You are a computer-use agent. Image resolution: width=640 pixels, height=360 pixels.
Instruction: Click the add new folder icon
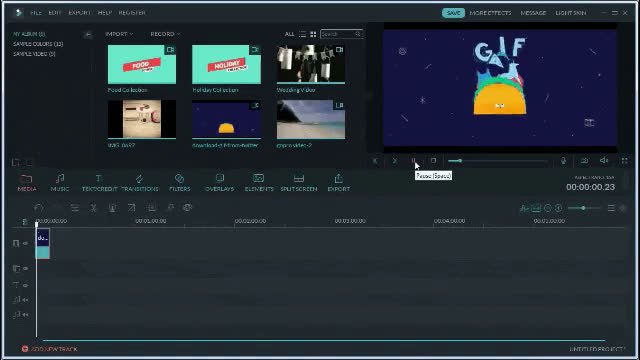point(16,162)
